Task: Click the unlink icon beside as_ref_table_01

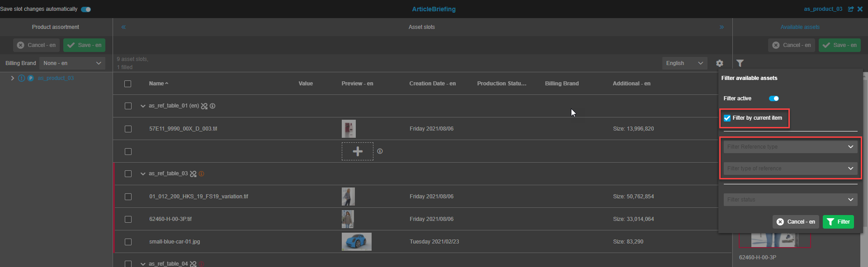Action: point(204,106)
